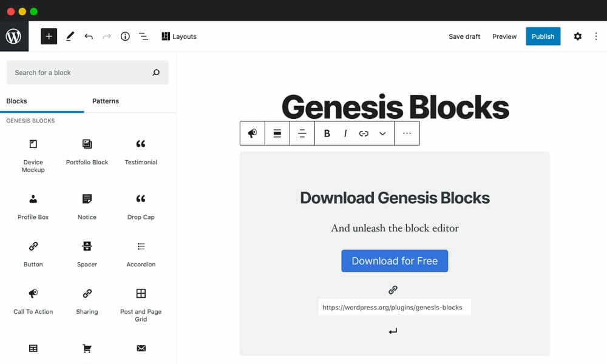Open the editor options kebab menu
This screenshot has height=364, width=607.
tap(596, 36)
